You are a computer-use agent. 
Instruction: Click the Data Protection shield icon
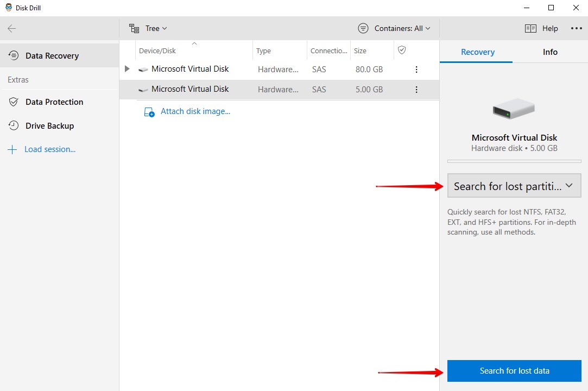click(x=14, y=102)
